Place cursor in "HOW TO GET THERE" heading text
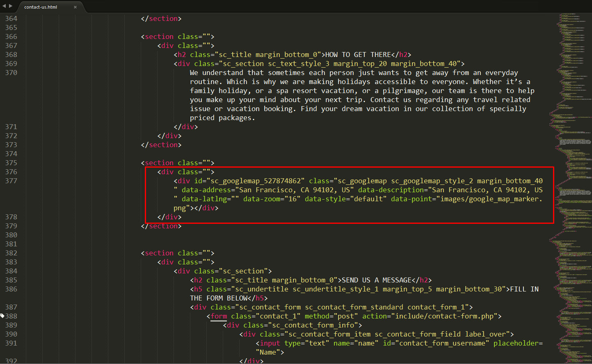 [x=358, y=55]
